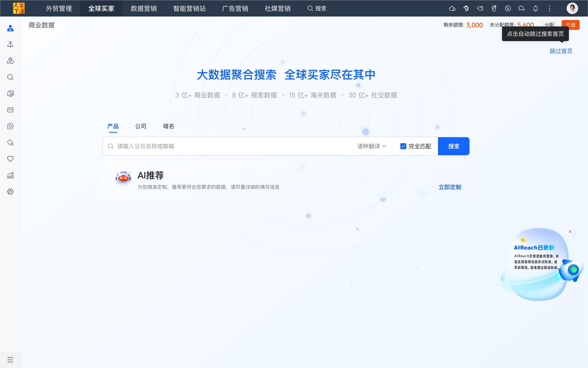Toggle the 完全匹配 checkbox
The height and width of the screenshot is (368, 588).
click(403, 146)
